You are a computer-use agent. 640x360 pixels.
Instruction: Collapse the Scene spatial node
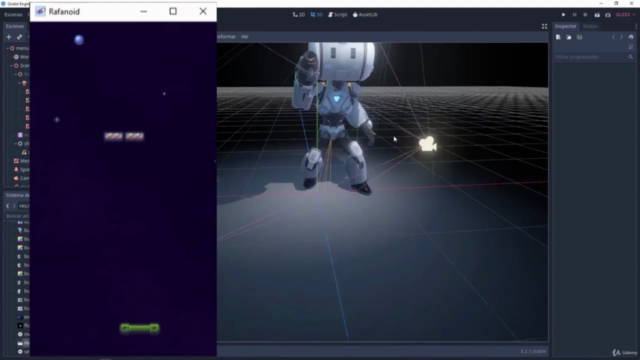pos(11,65)
